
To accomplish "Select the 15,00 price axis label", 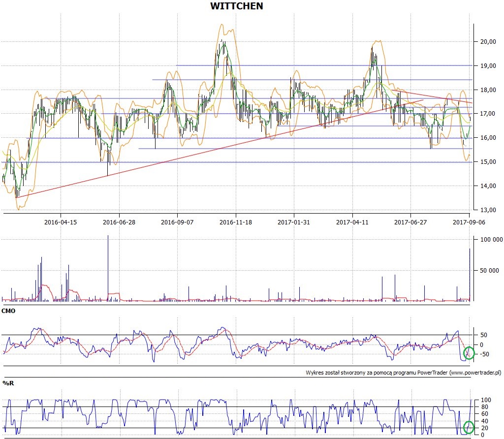I will pyautogui.click(x=488, y=161).
